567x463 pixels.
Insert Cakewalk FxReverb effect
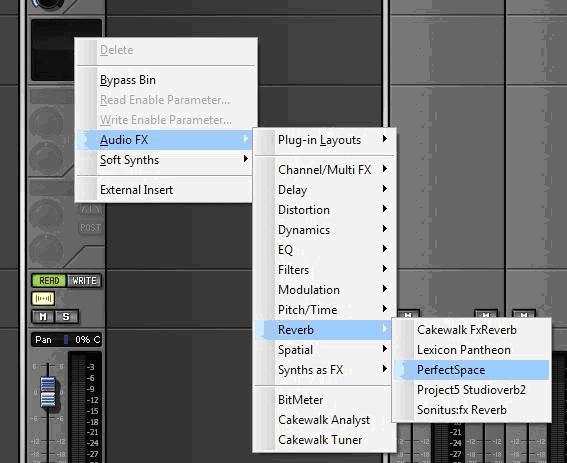472,330
